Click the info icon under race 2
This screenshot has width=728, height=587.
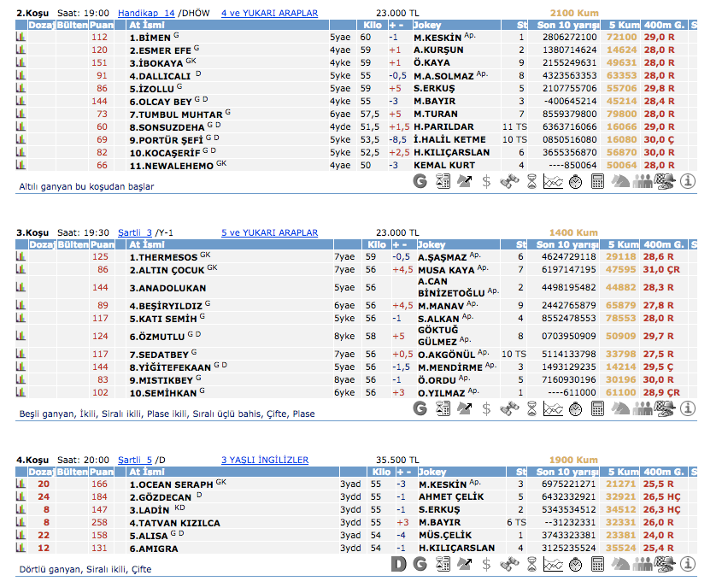tap(687, 180)
